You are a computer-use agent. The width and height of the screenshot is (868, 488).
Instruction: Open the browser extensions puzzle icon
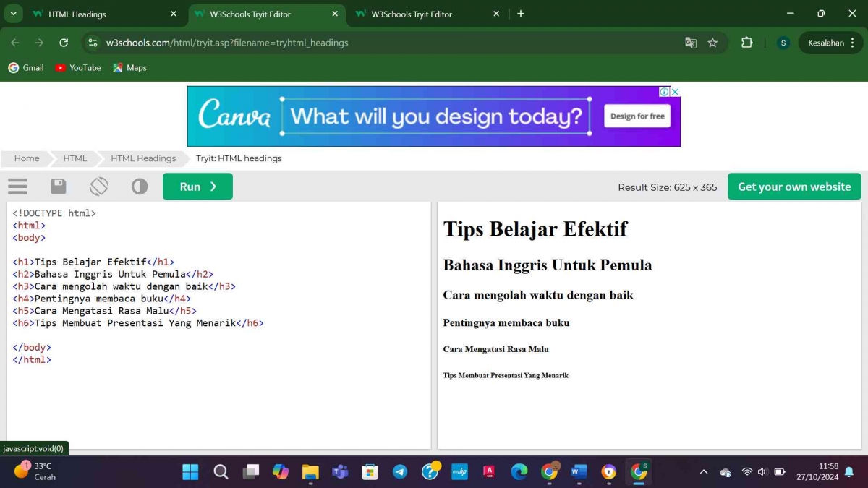[x=747, y=43]
